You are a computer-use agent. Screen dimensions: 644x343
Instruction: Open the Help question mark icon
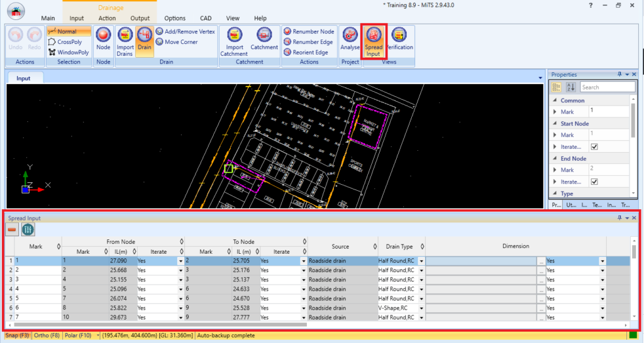point(591,5)
